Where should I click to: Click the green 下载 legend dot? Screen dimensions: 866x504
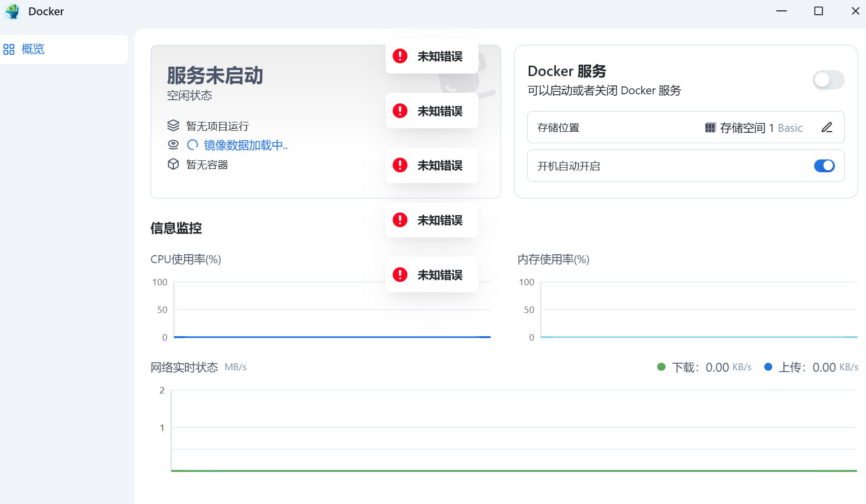point(662,367)
